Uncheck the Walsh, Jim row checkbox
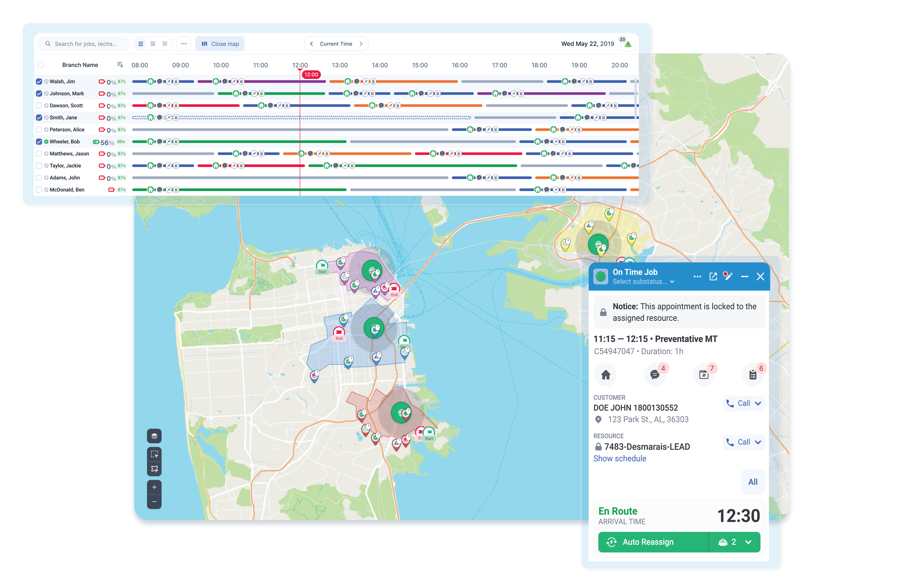 pyautogui.click(x=39, y=81)
